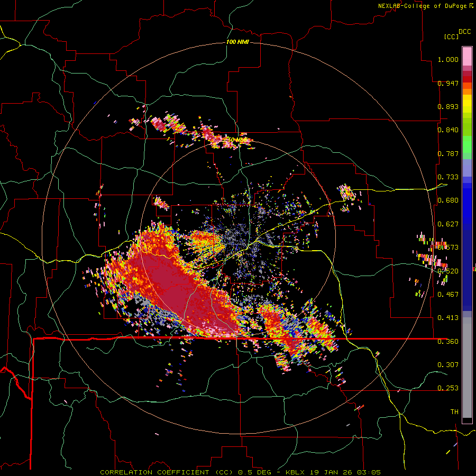The width and height of the screenshot is (476, 476).
Task: Click the DCC label above the color scale
Action: point(464,32)
